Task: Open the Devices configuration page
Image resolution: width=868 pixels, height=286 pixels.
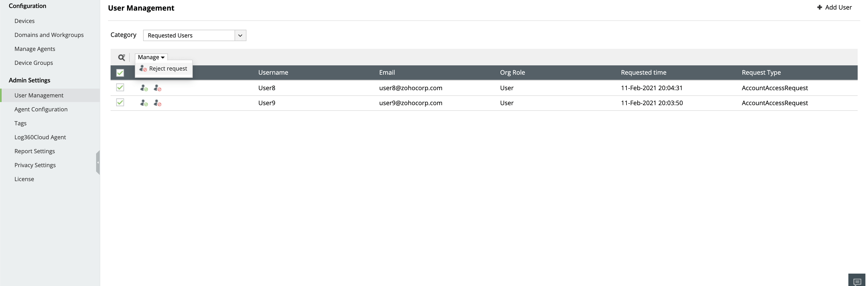Action: tap(25, 21)
